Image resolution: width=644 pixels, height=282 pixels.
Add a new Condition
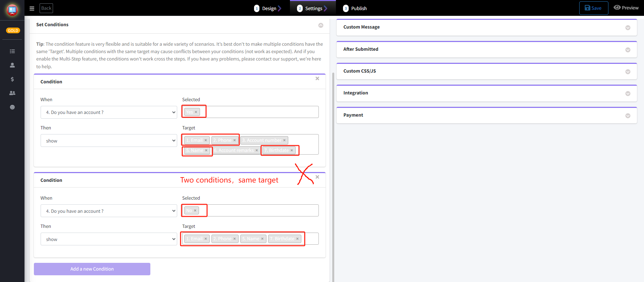[92, 269]
